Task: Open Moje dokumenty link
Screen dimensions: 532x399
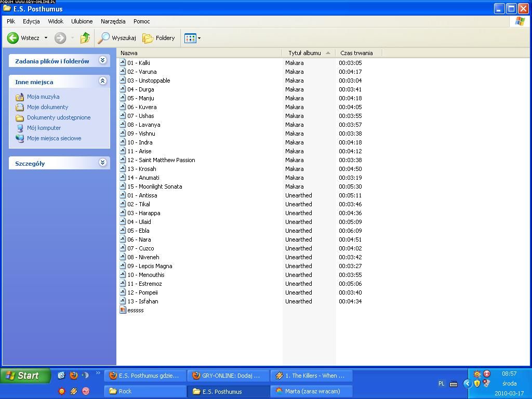Action: click(47, 107)
